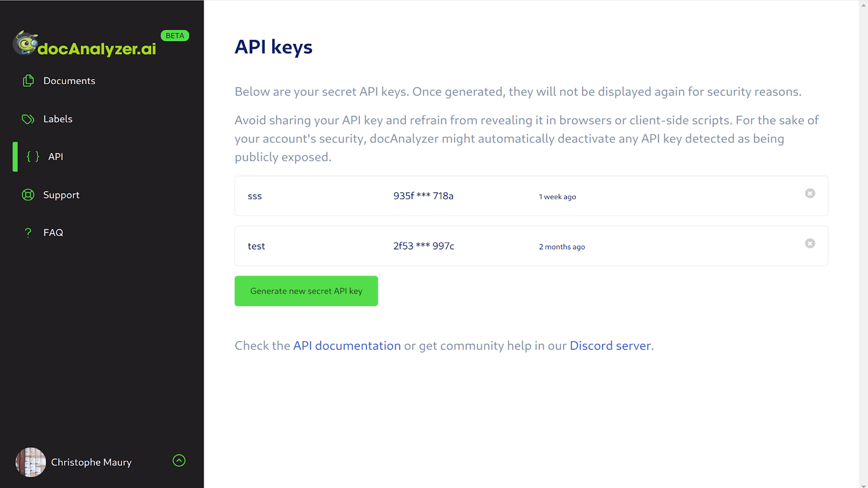Open the Documents menu item

[x=69, y=81]
